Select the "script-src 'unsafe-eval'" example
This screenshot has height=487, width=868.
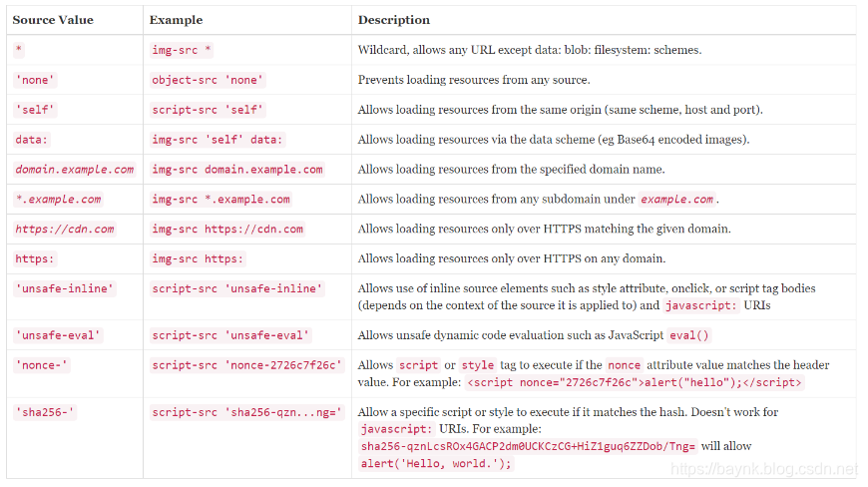point(230,335)
